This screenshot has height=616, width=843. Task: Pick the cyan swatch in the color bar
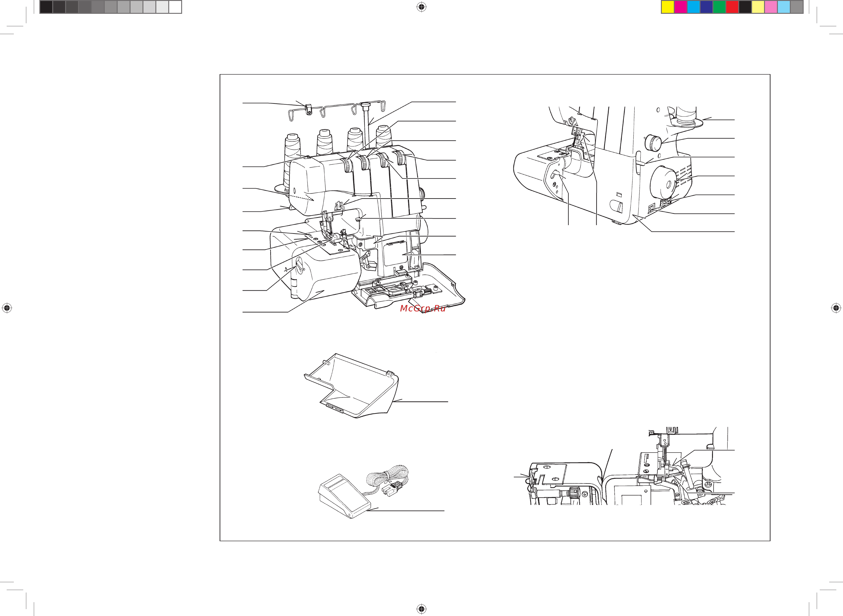694,7
